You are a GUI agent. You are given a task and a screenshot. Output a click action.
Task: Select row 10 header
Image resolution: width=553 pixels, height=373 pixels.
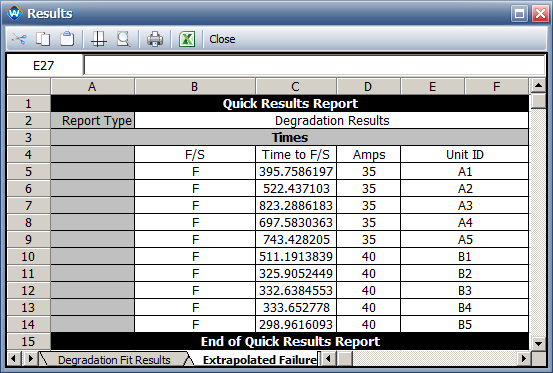click(x=28, y=256)
